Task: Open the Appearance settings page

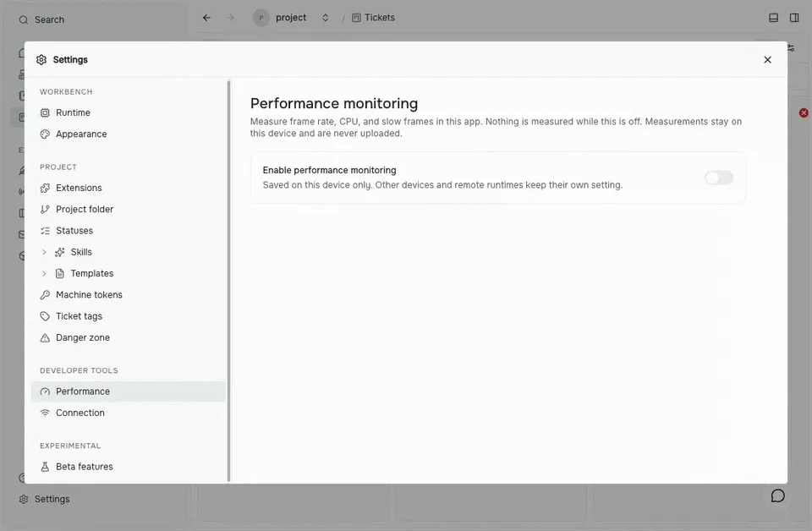Action: click(128, 134)
